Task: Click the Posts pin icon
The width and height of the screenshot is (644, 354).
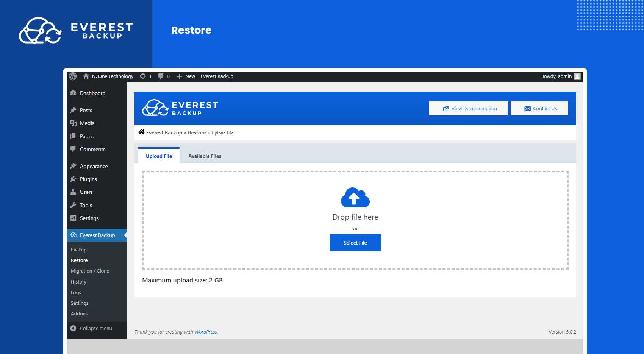Action: 73,110
